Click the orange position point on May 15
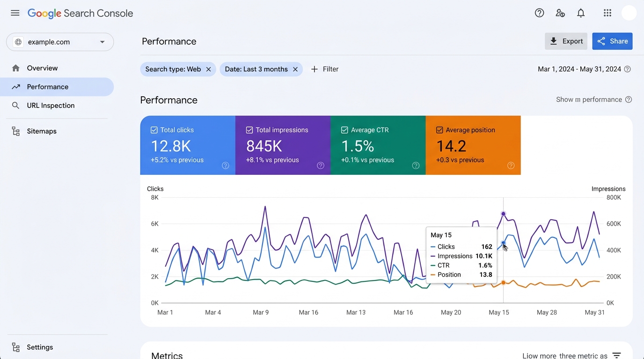 coord(504,283)
